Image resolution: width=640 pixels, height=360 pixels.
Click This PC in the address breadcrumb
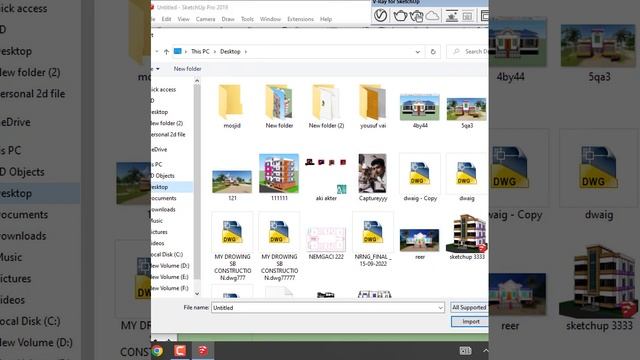click(200, 52)
